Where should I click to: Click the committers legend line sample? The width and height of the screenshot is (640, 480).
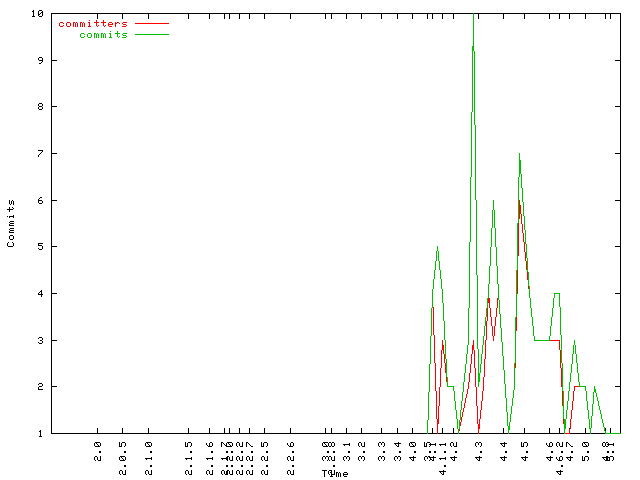(x=151, y=23)
